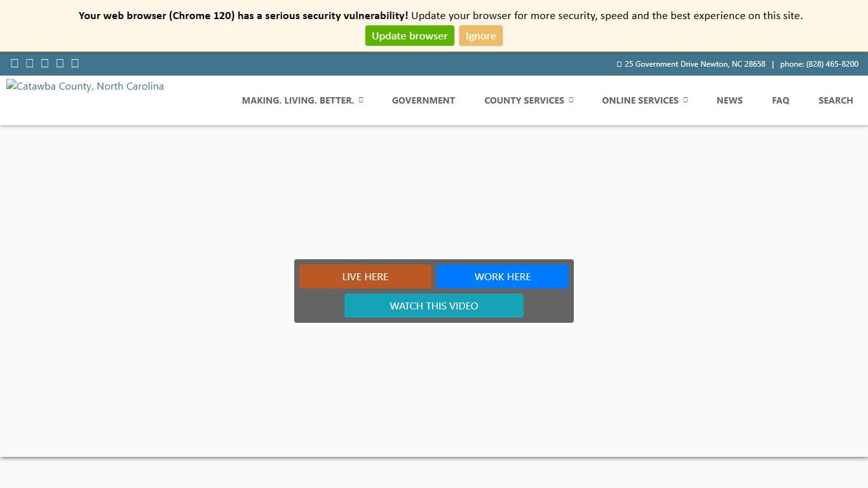Click the first social media icon in top bar
The image size is (868, 488).
point(15,63)
